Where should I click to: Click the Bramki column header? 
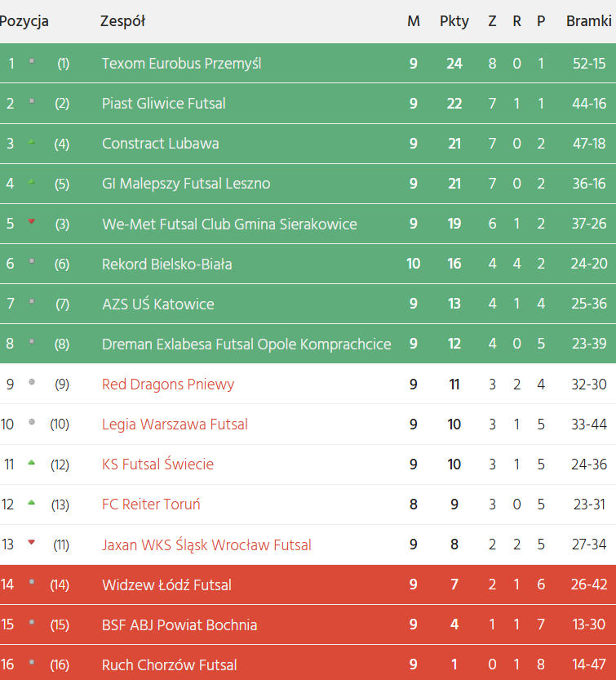click(x=588, y=21)
